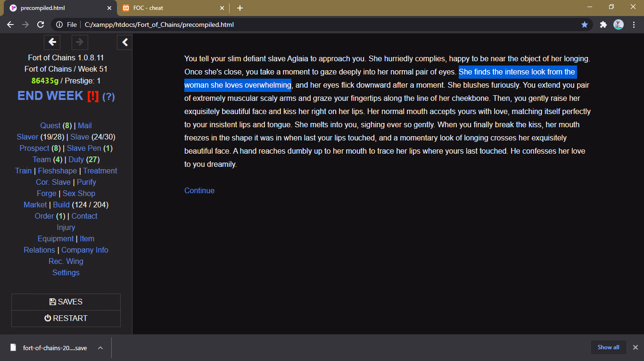Viewport: 644px width, 361px height.
Task: Collapse the sidebar with the chevron toggle
Action: pyautogui.click(x=124, y=42)
